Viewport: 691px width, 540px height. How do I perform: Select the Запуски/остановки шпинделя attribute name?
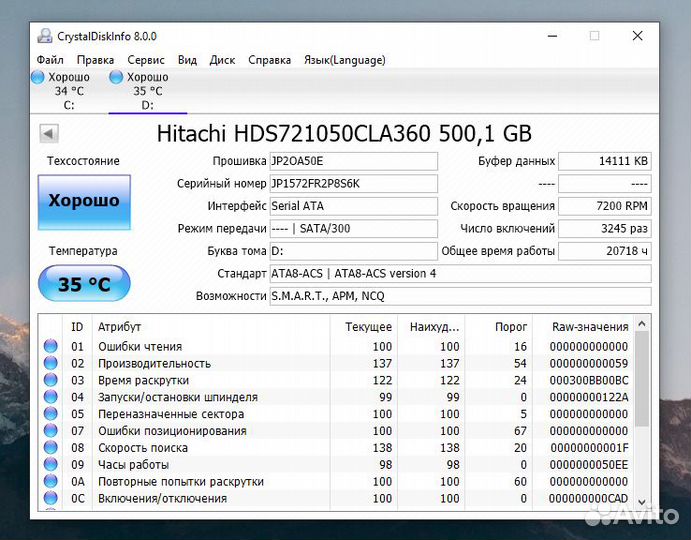178,397
